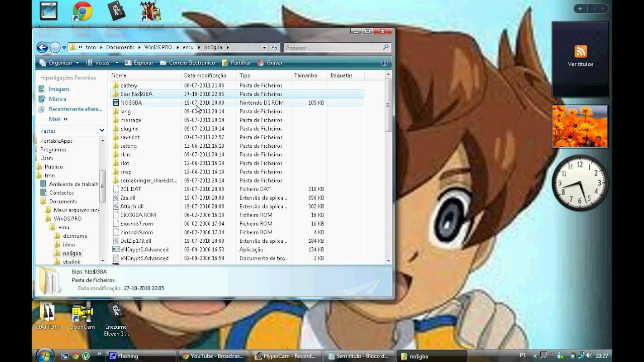
Task: Sort by Tamanho column header
Action: point(309,75)
